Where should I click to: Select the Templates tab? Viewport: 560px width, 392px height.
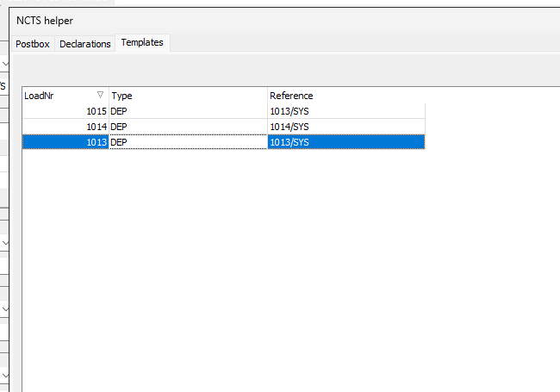[142, 42]
